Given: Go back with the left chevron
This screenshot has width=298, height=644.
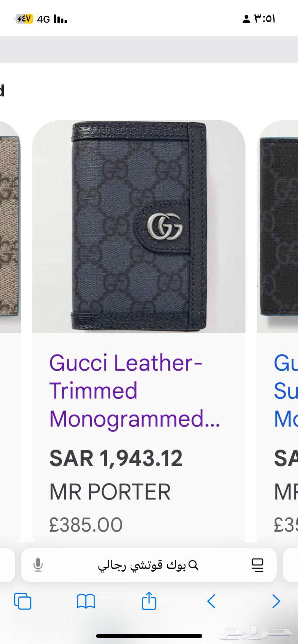Looking at the screenshot, I should 211,601.
